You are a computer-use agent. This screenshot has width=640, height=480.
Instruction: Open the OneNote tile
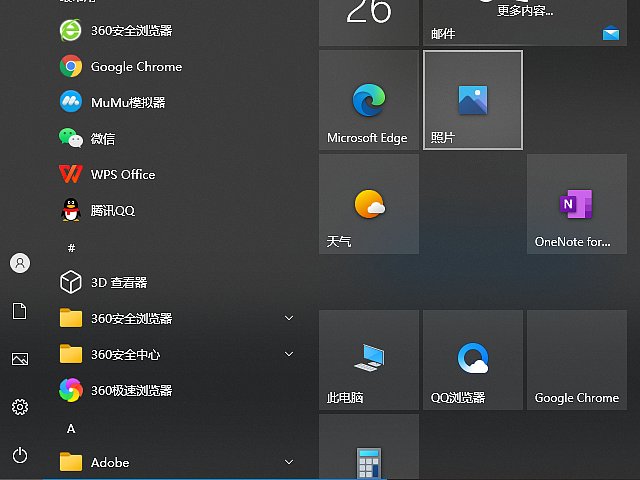(x=577, y=204)
